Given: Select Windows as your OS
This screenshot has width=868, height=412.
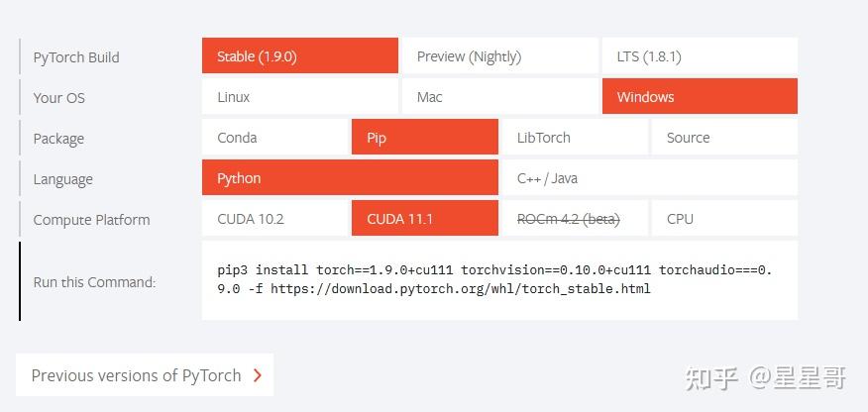Looking at the screenshot, I should point(700,97).
